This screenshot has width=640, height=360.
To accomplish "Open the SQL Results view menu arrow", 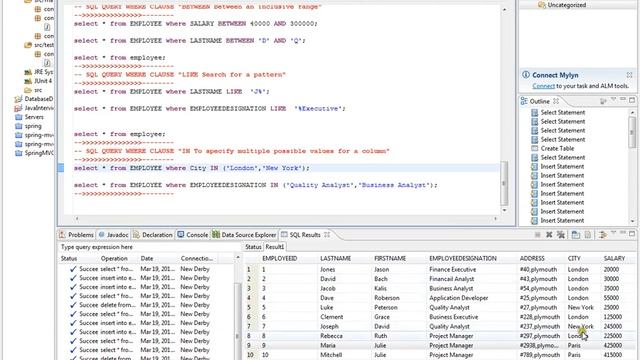I will (613, 233).
